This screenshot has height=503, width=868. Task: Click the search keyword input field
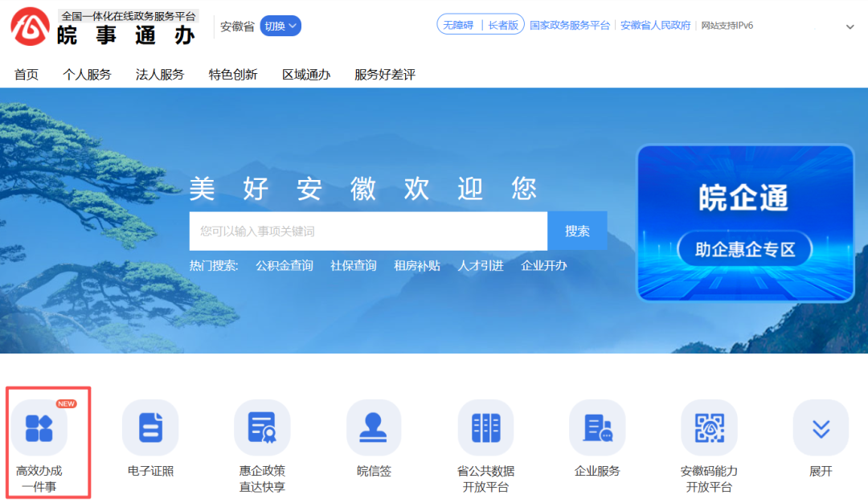[x=368, y=231]
